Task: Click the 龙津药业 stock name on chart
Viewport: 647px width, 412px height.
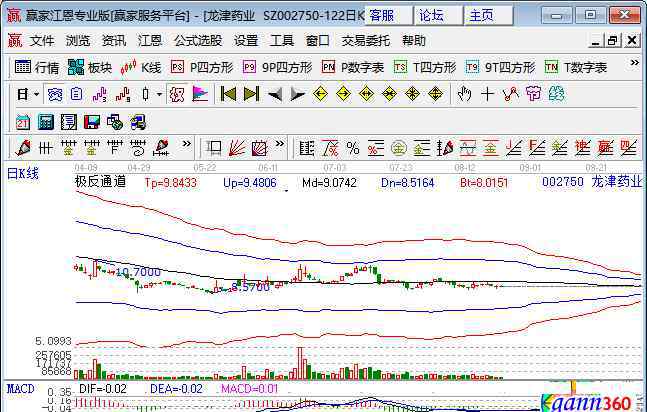Action: pos(617,182)
